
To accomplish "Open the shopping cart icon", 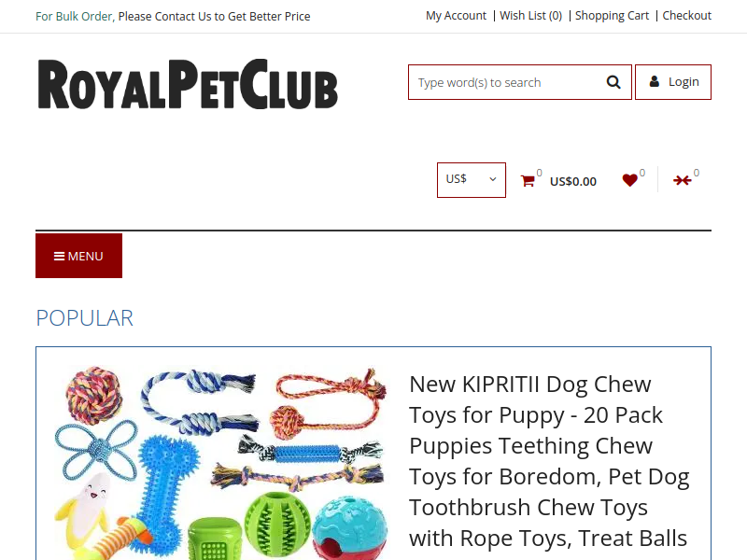I will [x=528, y=181].
